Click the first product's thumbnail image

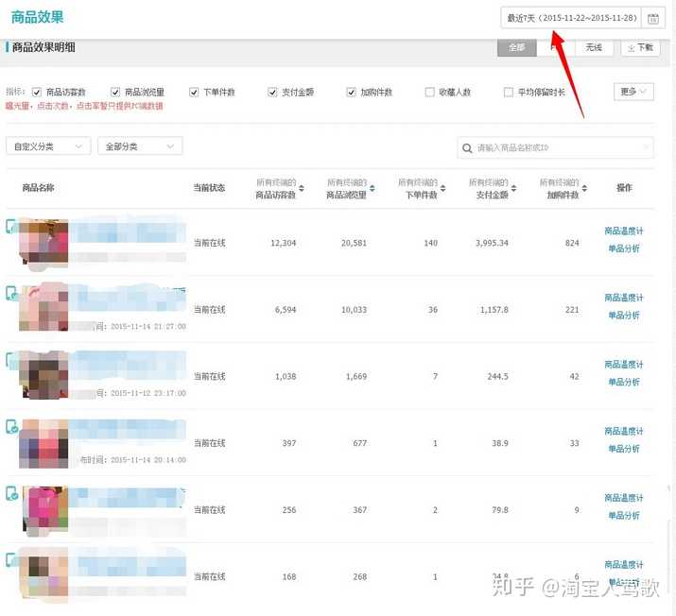pos(43,242)
